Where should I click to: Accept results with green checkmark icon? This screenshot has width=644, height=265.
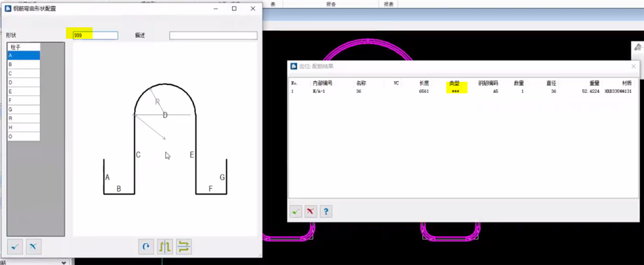(295, 211)
